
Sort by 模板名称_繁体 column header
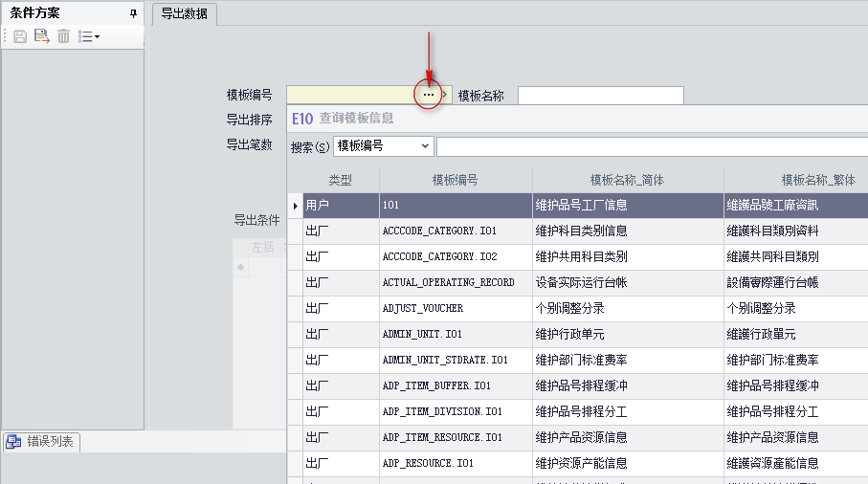click(796, 181)
